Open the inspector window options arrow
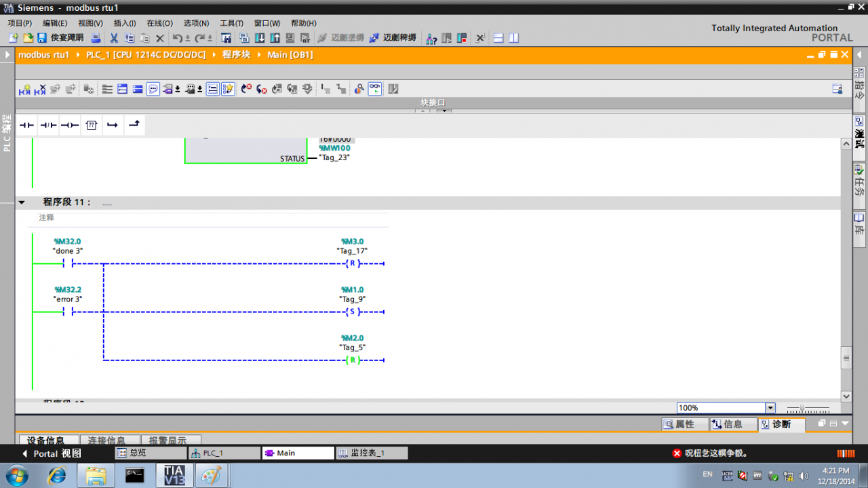This screenshot has width=868, height=488. [845, 424]
